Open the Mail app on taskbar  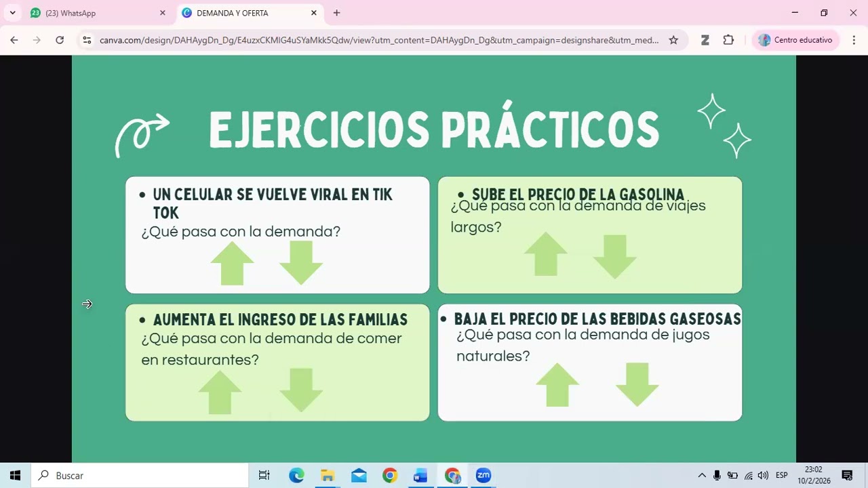(x=359, y=475)
